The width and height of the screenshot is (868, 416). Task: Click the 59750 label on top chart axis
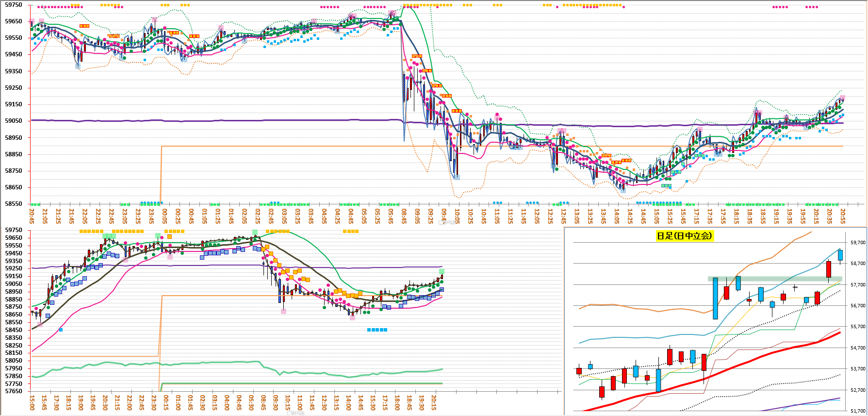14,5
